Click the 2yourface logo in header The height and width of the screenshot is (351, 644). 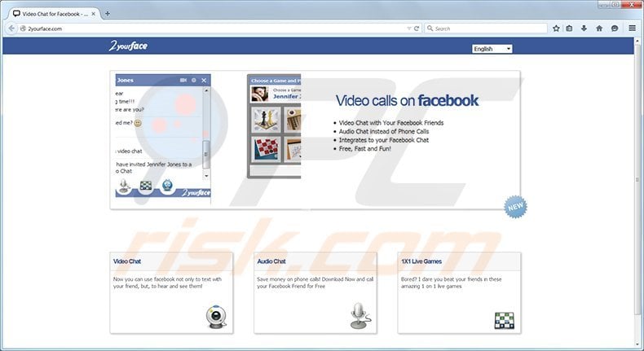128,46
